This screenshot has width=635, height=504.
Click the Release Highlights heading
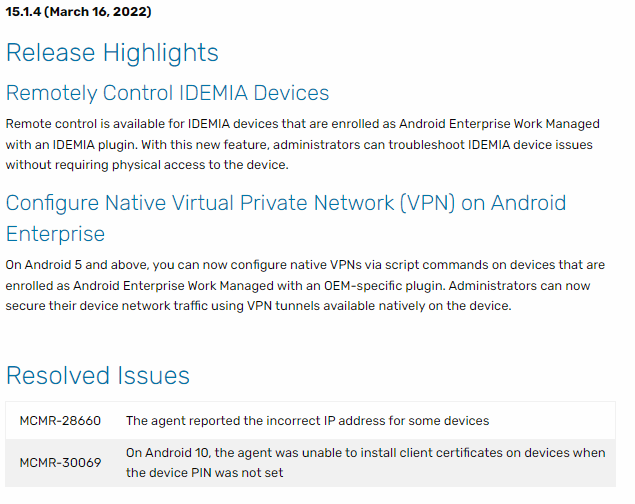coord(112,52)
